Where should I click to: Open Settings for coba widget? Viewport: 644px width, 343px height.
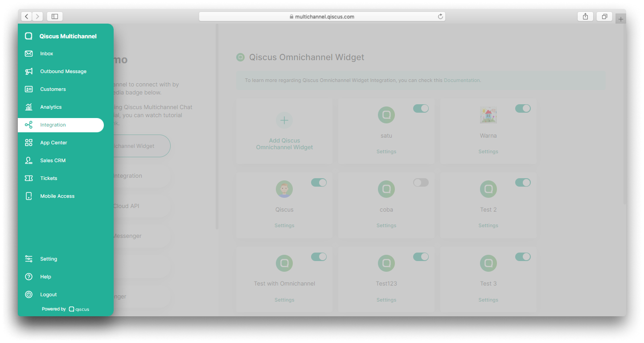pyautogui.click(x=386, y=225)
